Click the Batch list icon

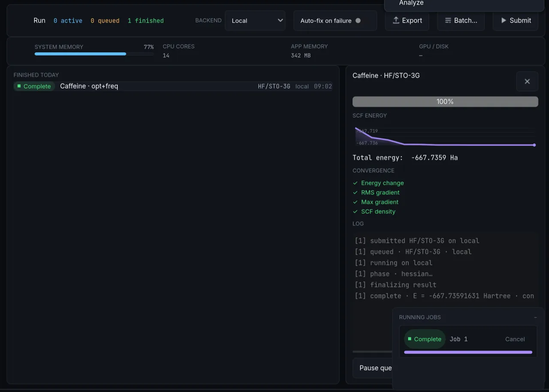pyautogui.click(x=448, y=21)
